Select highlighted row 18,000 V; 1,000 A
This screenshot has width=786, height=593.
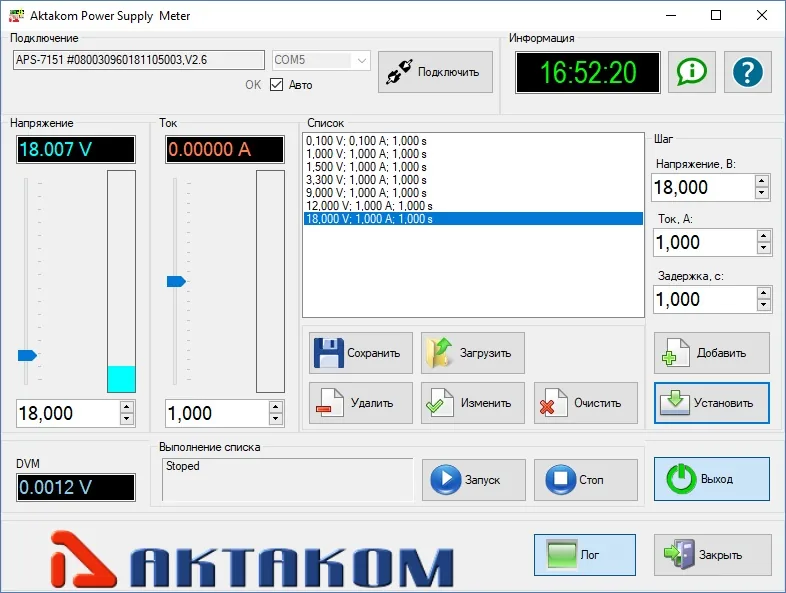pyautogui.click(x=473, y=219)
